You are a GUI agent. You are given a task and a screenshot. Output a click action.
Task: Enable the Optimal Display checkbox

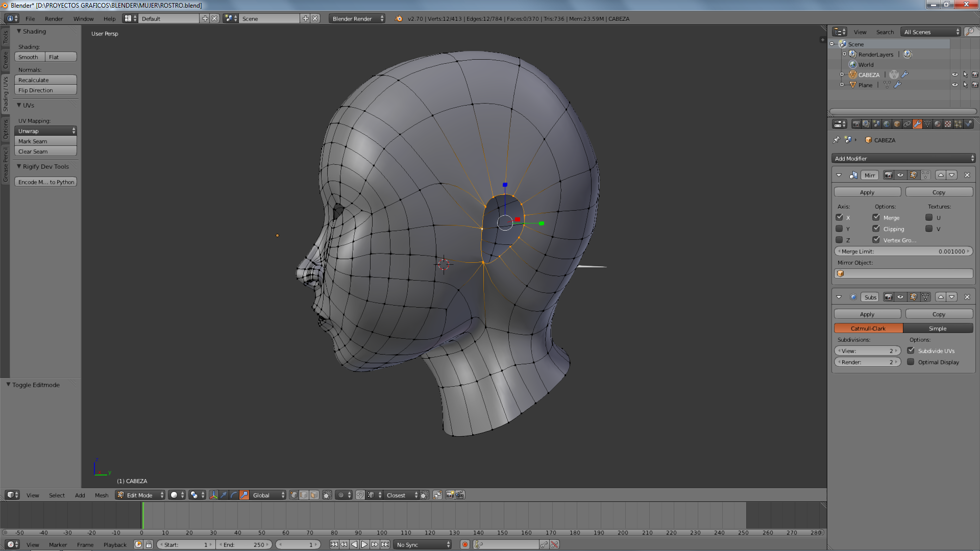tap(911, 362)
